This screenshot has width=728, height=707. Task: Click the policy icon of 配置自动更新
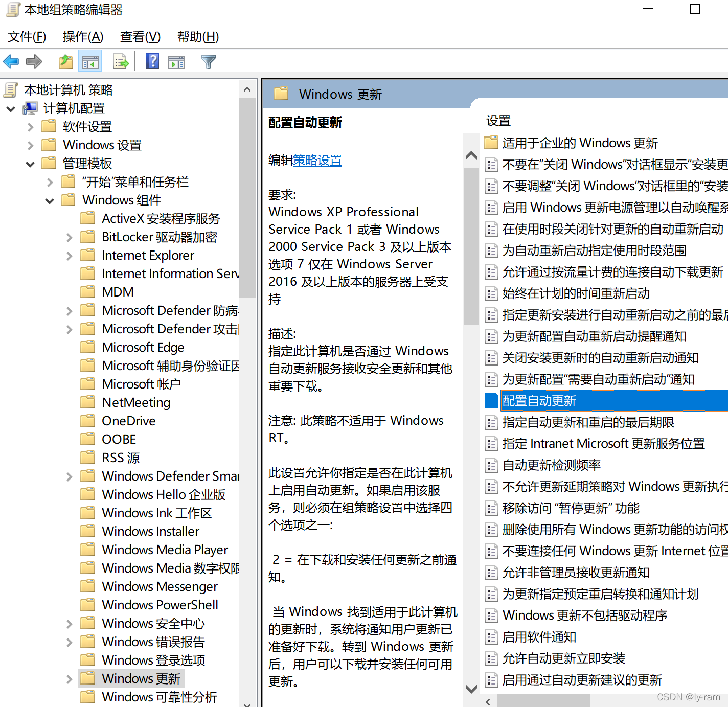[x=492, y=401]
